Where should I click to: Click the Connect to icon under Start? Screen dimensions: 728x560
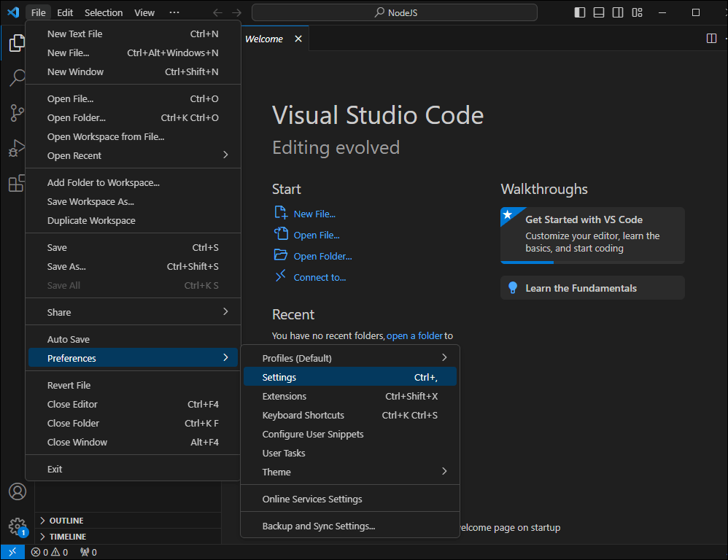coord(281,276)
